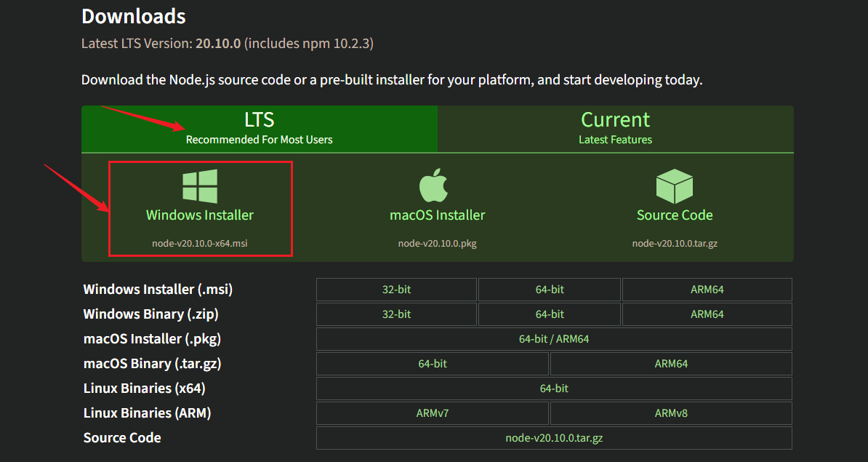Viewport: 868px width, 462px height.
Task: Open the Windows Installer download link
Action: pyautogui.click(x=200, y=215)
